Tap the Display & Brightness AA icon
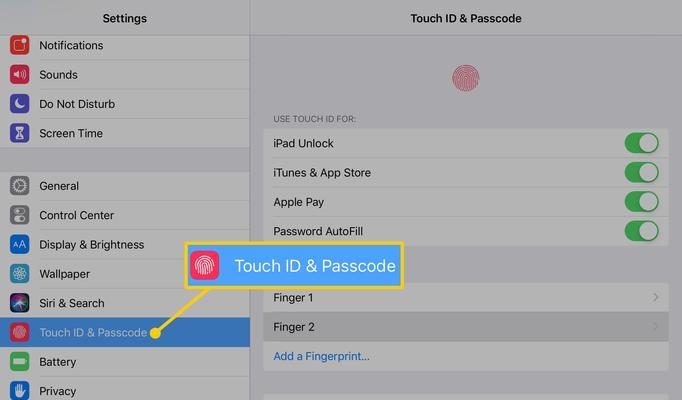The height and width of the screenshot is (400, 682). (20, 244)
